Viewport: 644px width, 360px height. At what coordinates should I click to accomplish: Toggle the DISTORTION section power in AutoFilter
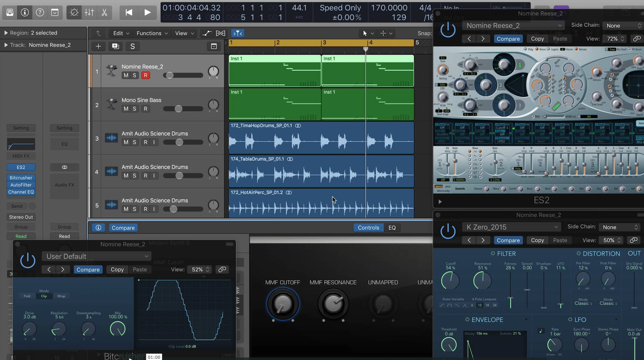[x=578, y=254]
